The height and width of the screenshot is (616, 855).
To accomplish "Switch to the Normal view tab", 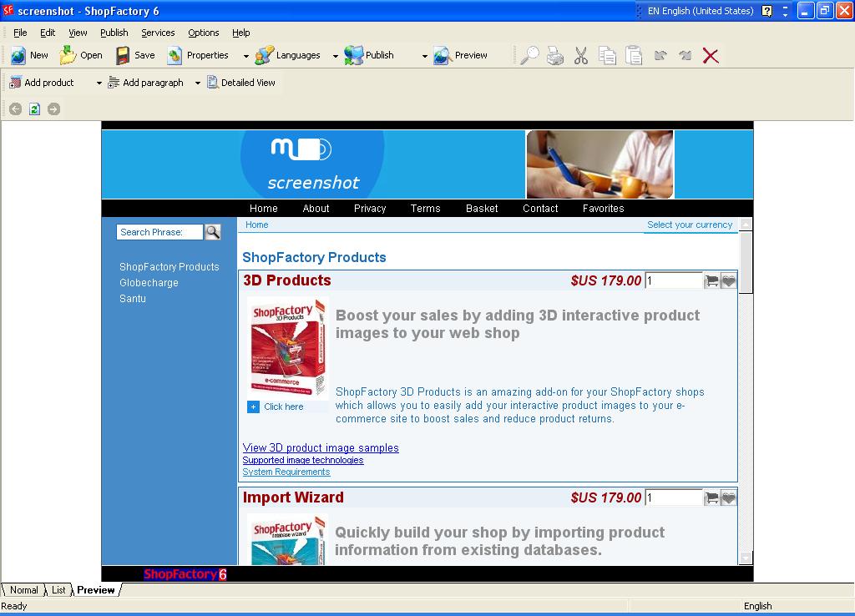I will (x=23, y=590).
